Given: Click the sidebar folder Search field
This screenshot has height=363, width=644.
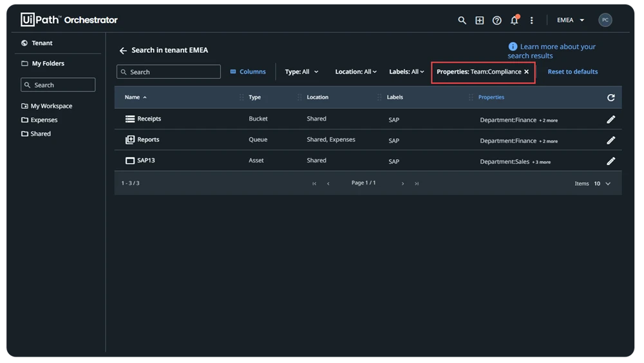Looking at the screenshot, I should (58, 84).
